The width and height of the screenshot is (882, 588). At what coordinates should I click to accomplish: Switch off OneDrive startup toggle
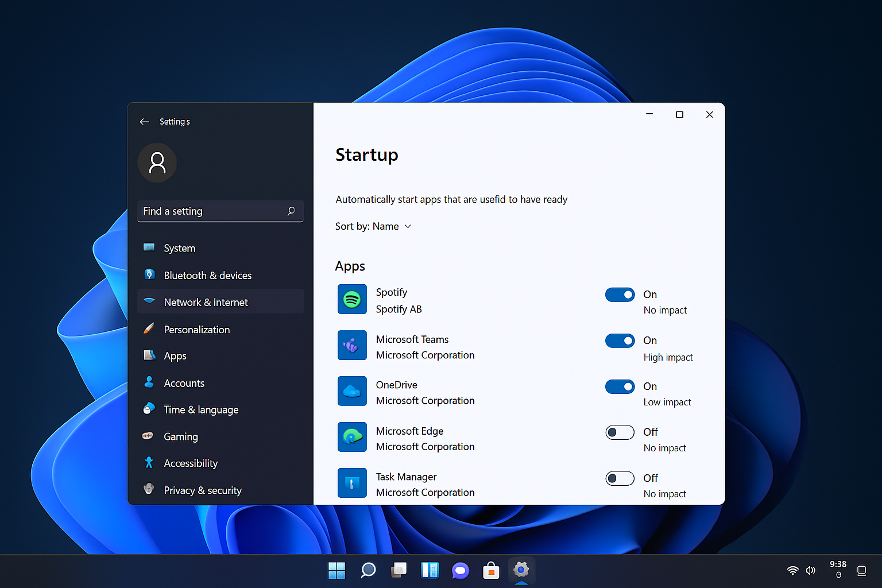pyautogui.click(x=620, y=386)
